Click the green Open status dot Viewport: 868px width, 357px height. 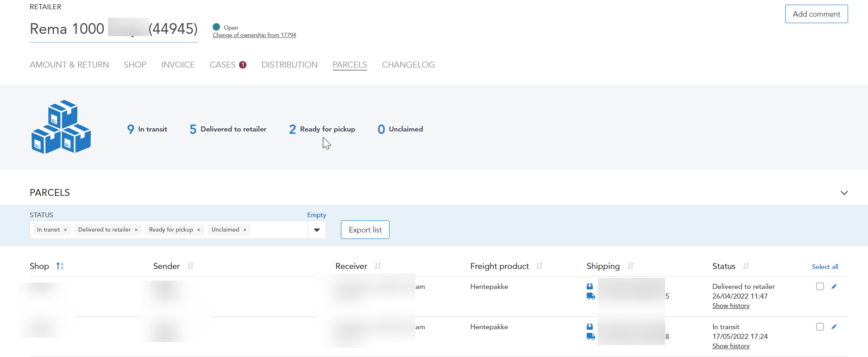pos(216,27)
